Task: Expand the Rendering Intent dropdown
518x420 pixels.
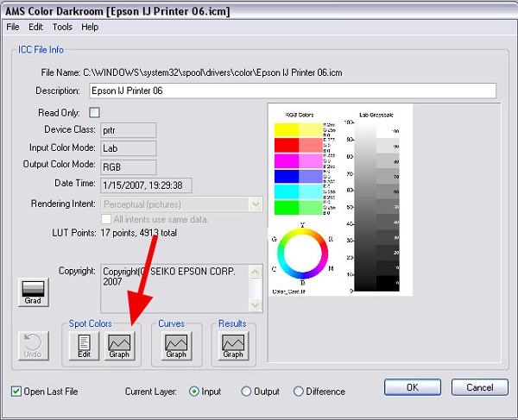Action: point(256,204)
